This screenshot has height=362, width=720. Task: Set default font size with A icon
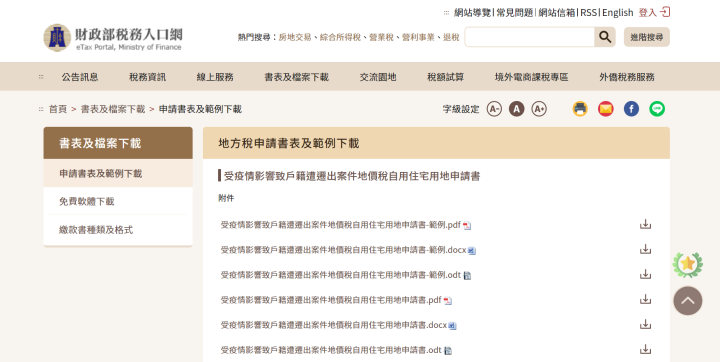(517, 109)
